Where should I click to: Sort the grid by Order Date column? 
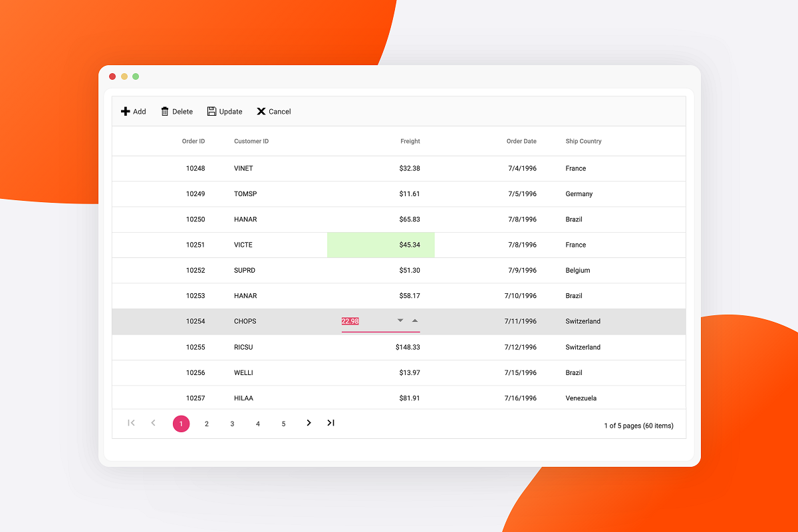click(521, 141)
